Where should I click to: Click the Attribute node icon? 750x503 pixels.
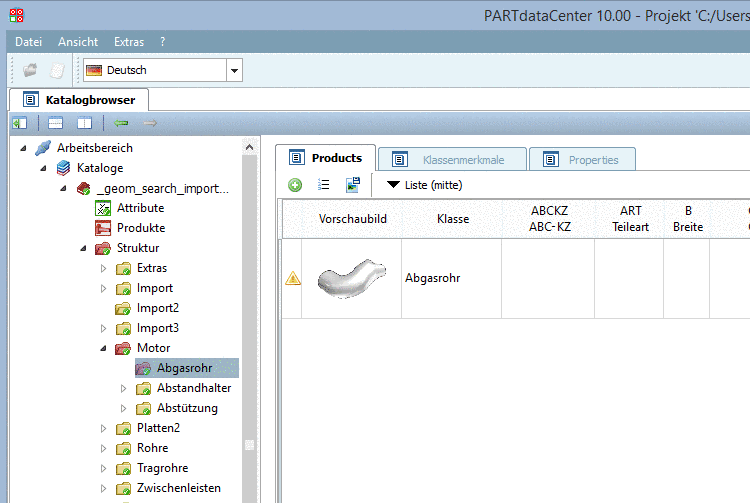coord(103,208)
